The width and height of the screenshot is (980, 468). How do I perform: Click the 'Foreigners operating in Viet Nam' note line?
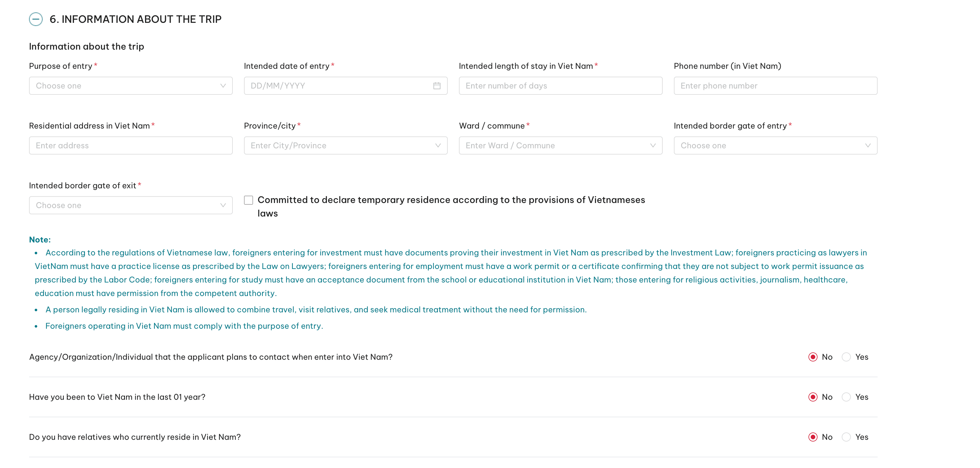[x=184, y=326]
